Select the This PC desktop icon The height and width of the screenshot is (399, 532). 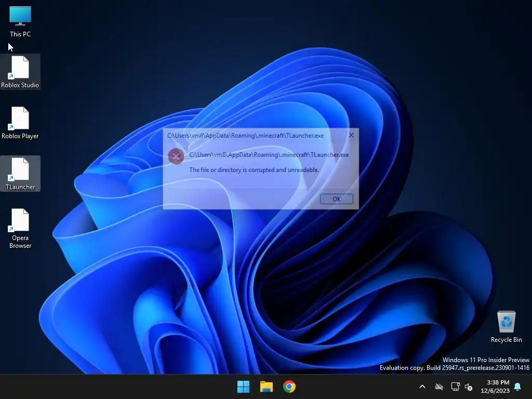pos(20,21)
